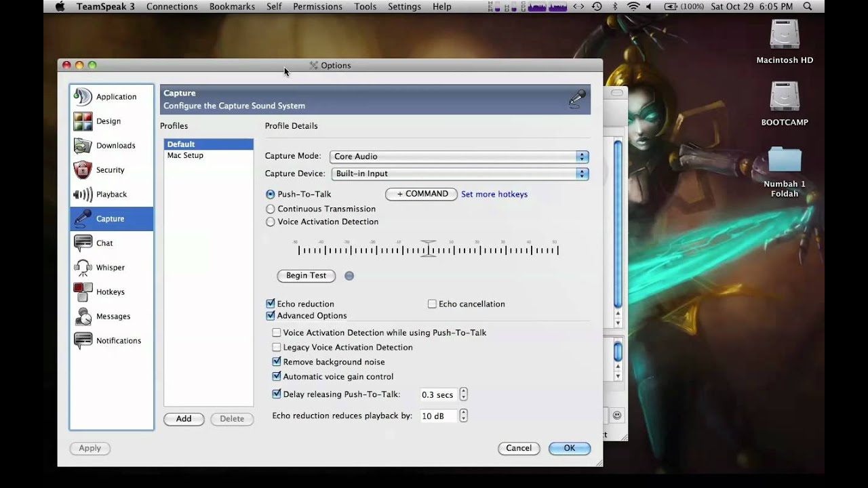The height and width of the screenshot is (488, 868).
Task: Click the Begin Test button
Action: 307,276
